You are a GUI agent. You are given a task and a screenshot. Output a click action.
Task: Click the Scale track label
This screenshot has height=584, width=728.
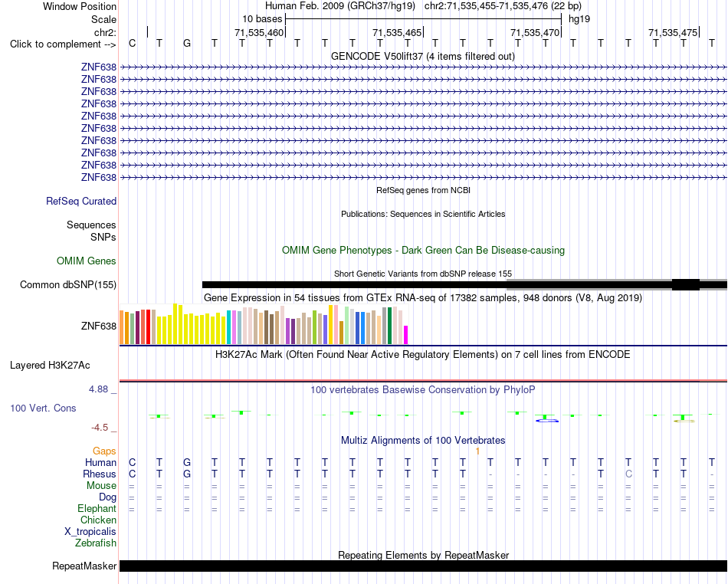click(x=103, y=19)
